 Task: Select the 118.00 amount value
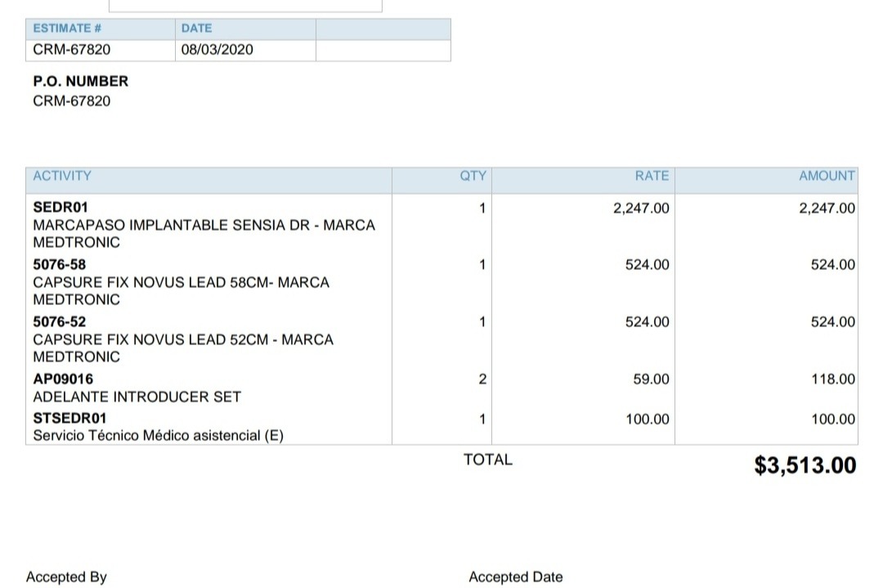833,379
